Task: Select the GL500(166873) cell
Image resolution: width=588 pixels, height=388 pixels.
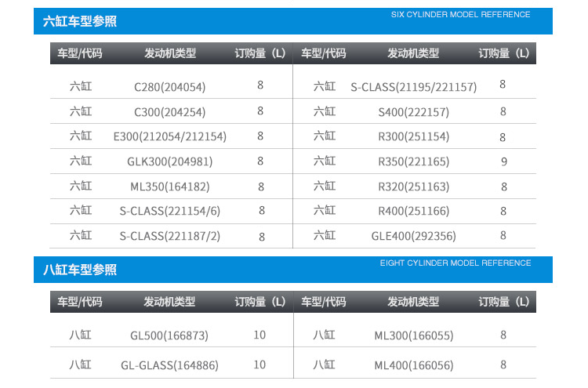Action: click(169, 335)
